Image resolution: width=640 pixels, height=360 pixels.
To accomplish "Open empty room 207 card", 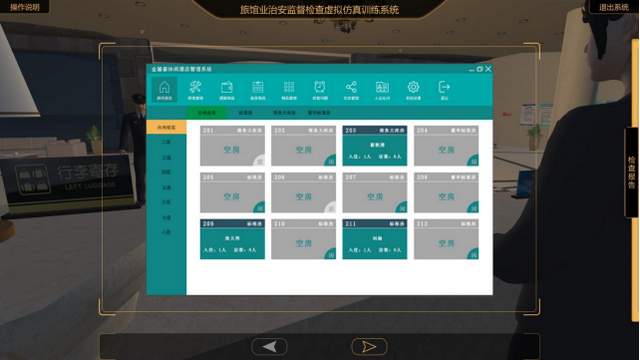I will [375, 193].
